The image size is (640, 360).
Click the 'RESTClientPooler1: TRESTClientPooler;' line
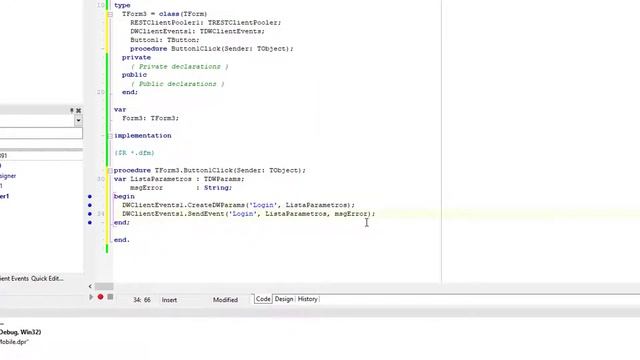point(206,23)
